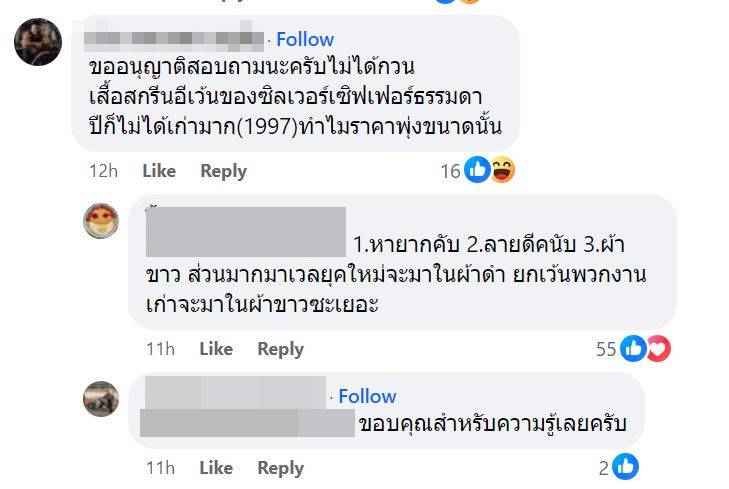Click the thumbs-up reaction icon beside count 55
Image resolution: width=729 pixels, height=489 pixels.
click(x=633, y=348)
